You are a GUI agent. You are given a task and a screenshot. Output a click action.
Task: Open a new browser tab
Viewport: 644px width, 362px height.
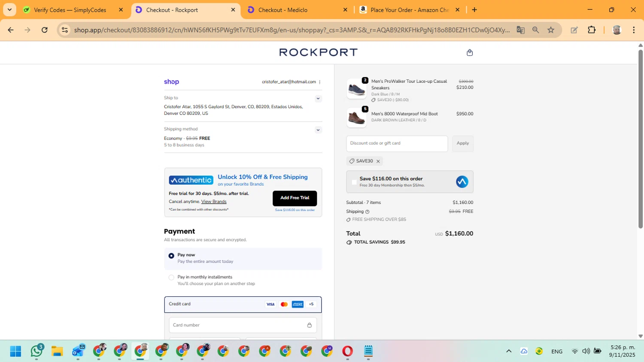coord(474,10)
